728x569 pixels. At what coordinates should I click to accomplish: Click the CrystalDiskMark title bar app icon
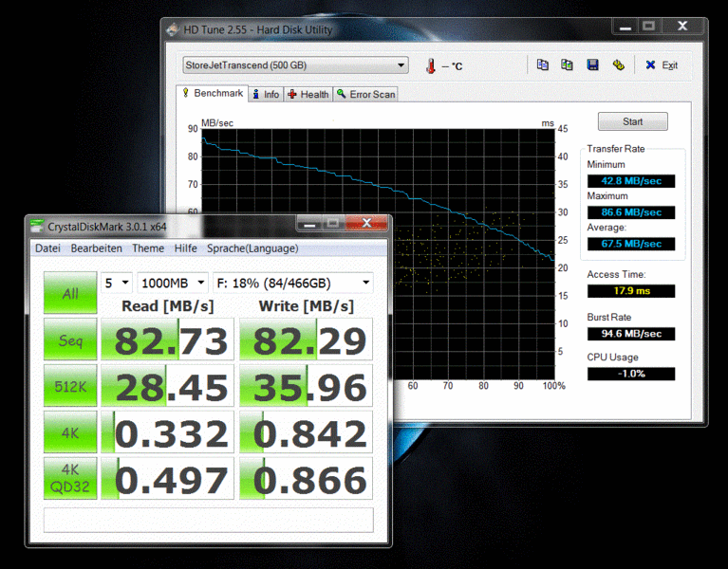tap(37, 226)
